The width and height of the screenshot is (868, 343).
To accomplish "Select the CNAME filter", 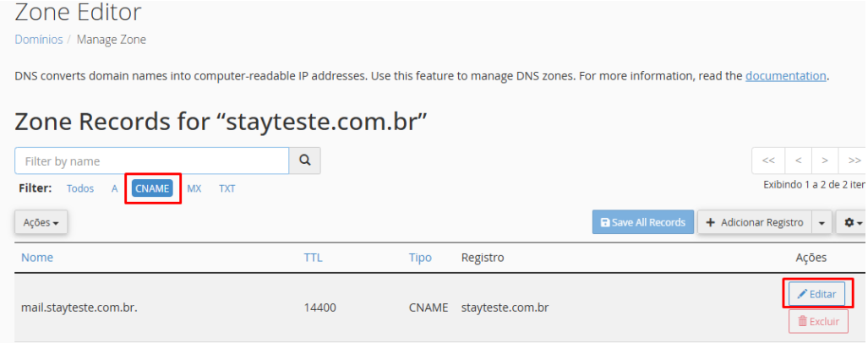I will coord(152,188).
